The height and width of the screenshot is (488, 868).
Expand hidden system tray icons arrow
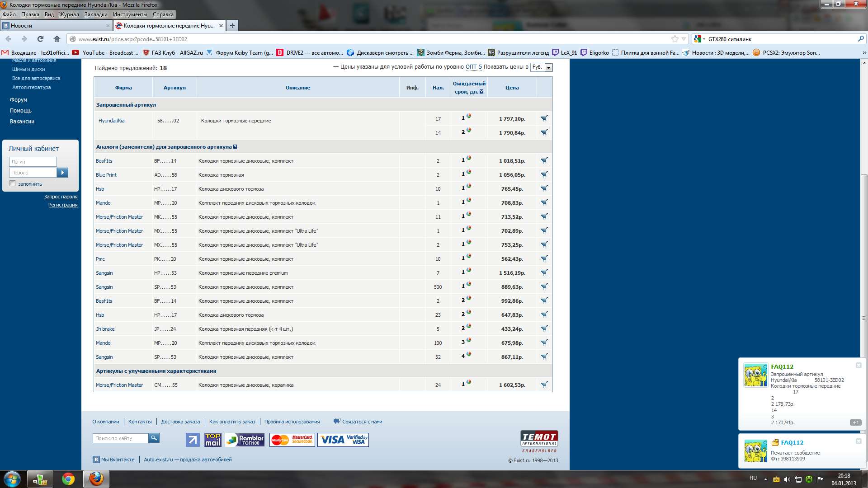pyautogui.click(x=765, y=479)
